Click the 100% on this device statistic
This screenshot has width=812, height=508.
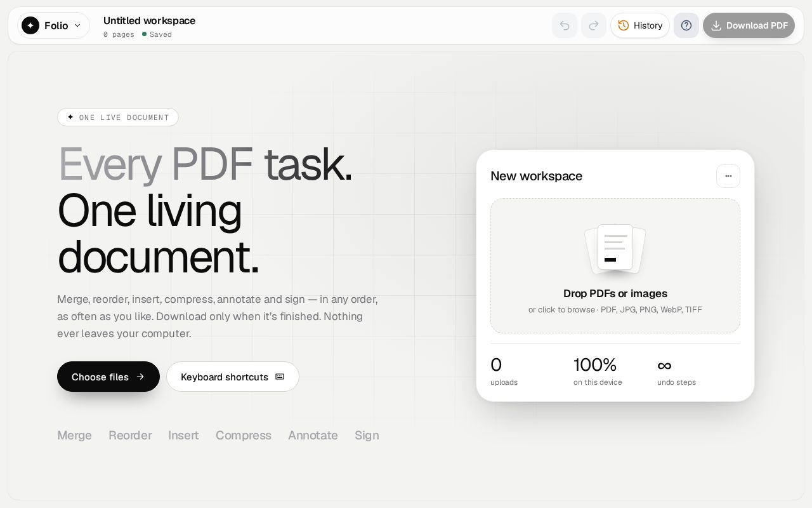pos(598,371)
